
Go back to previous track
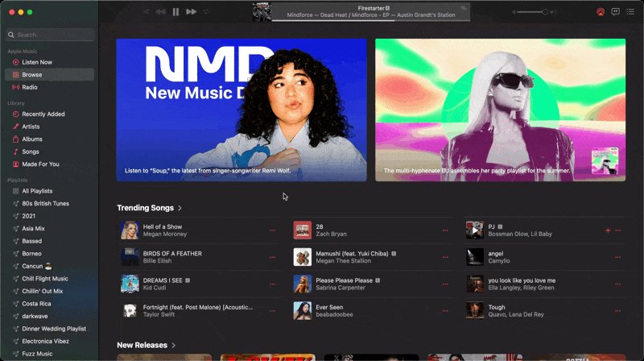[x=160, y=12]
